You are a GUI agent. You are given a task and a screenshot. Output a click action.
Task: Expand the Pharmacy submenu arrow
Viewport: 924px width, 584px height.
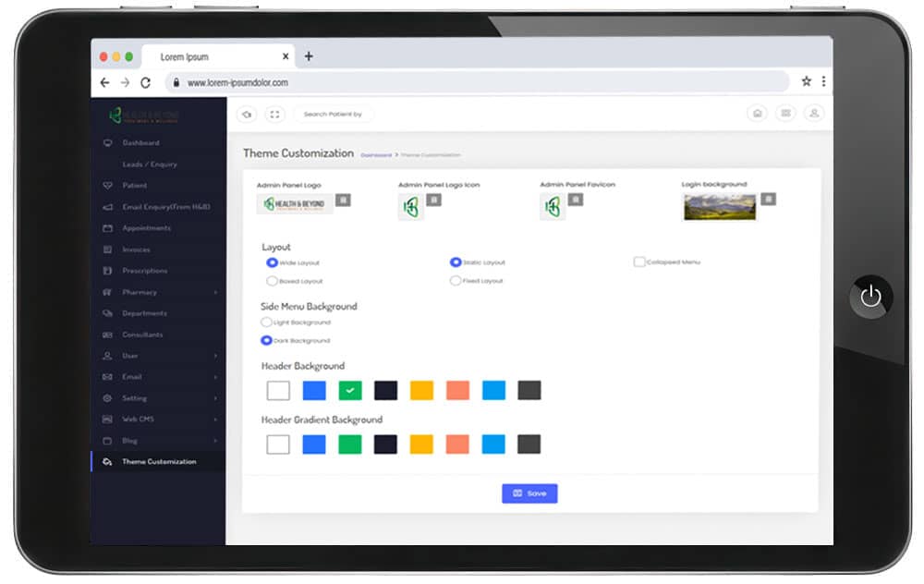(x=215, y=292)
